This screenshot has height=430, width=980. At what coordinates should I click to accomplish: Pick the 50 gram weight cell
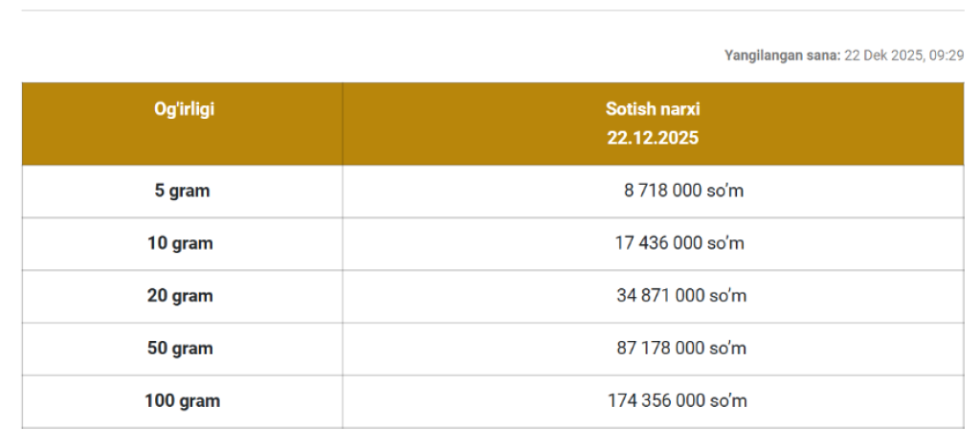180,348
